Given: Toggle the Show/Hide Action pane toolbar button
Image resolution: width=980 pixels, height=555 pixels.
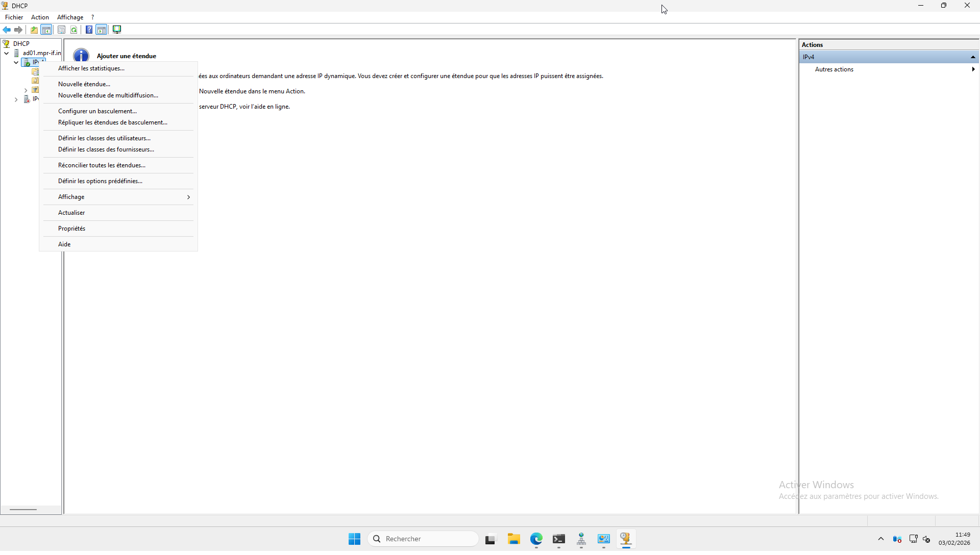Looking at the screenshot, I should [x=102, y=30].
